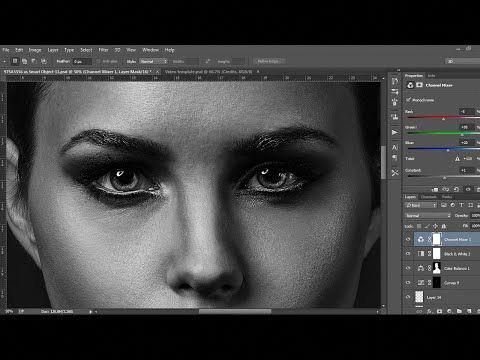Open the tool preset picker dropdown
The image size is (480, 360).
5,61
